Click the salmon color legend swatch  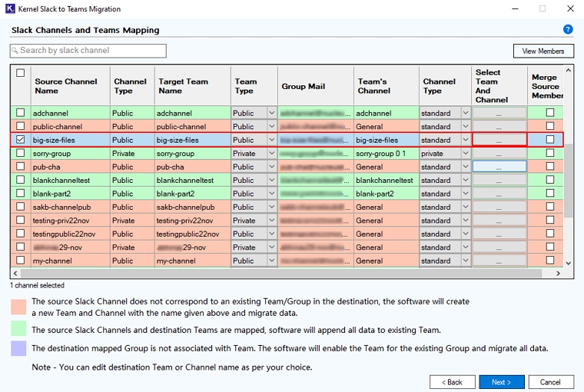point(18,307)
